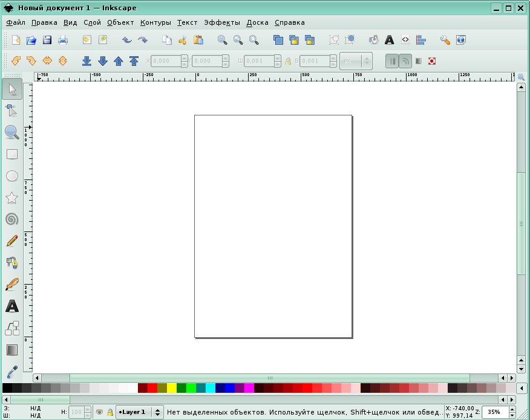Open the XML editor icon
530x420 pixels.
click(x=405, y=40)
